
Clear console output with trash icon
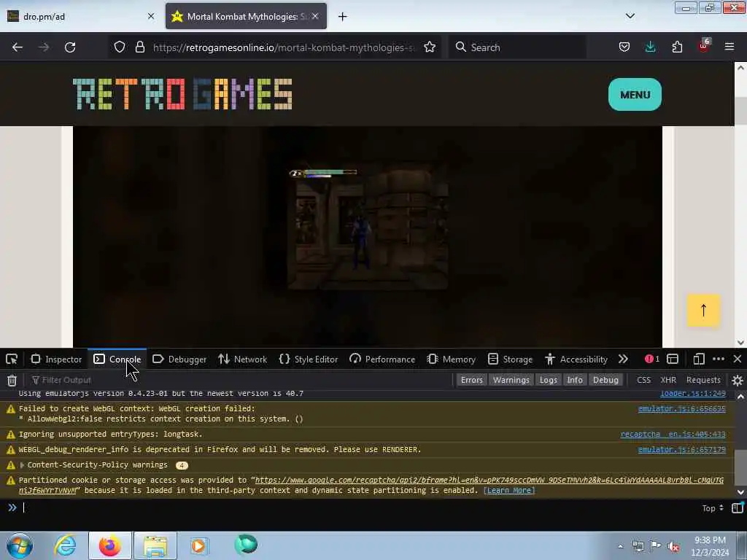point(12,380)
